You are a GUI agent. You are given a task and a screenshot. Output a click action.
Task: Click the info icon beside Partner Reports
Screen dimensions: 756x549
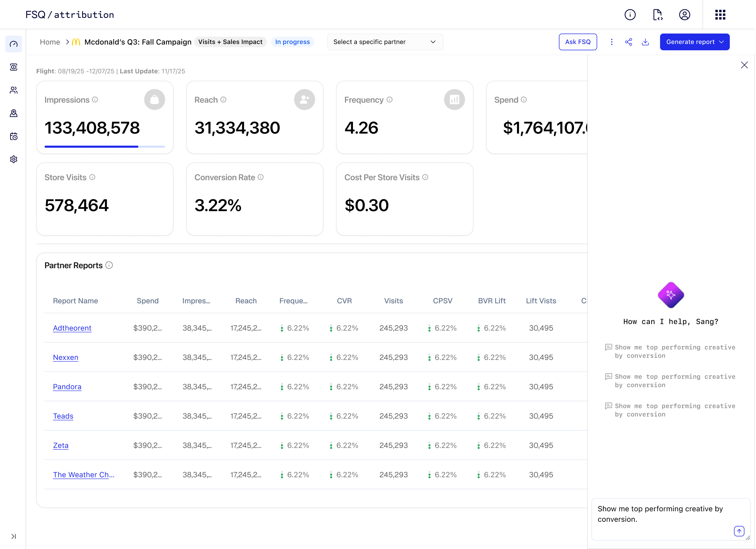[x=109, y=265]
